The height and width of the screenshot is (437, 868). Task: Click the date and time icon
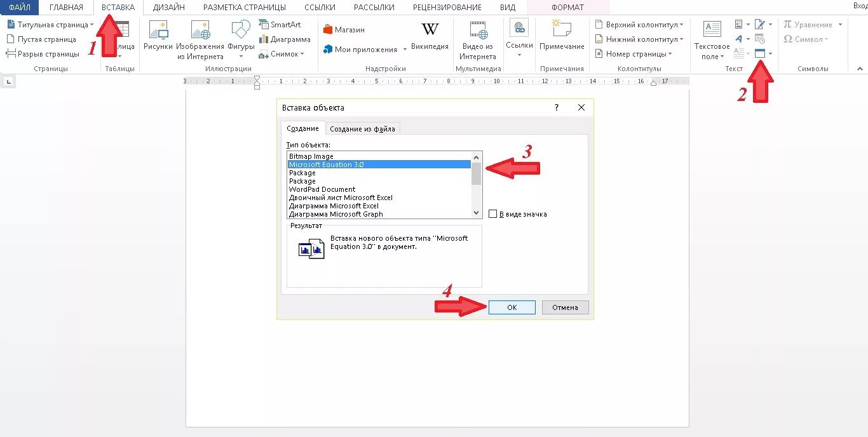coord(760,39)
